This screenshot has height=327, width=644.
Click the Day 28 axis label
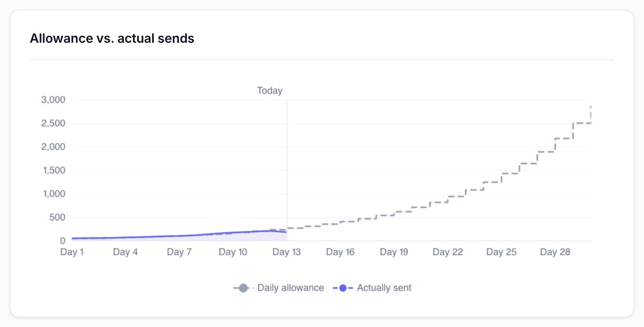pos(555,252)
